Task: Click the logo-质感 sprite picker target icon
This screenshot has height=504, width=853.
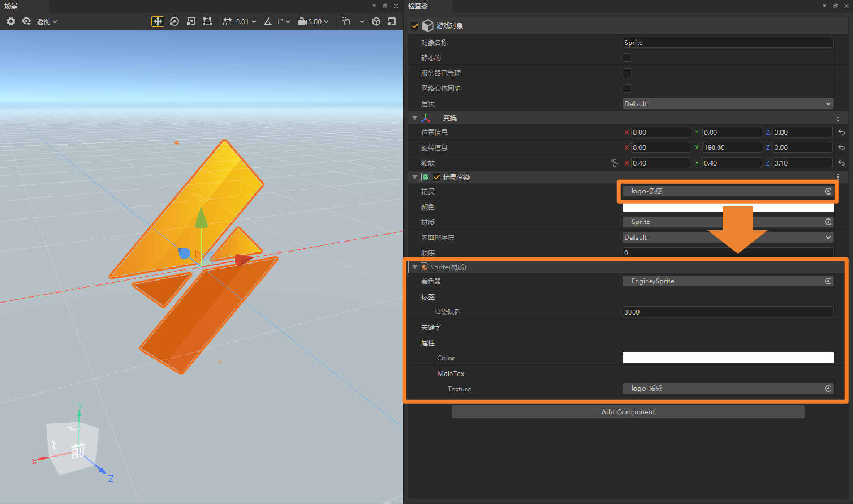Action: (828, 191)
